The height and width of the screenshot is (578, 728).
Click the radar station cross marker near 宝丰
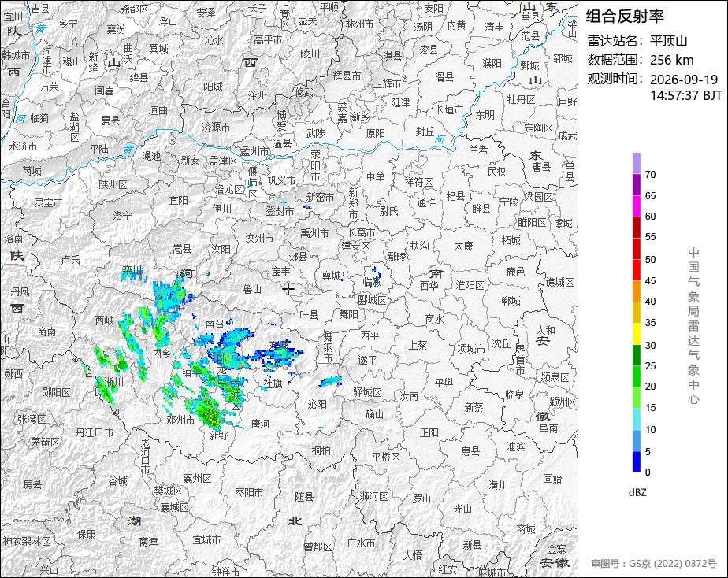[x=288, y=289]
